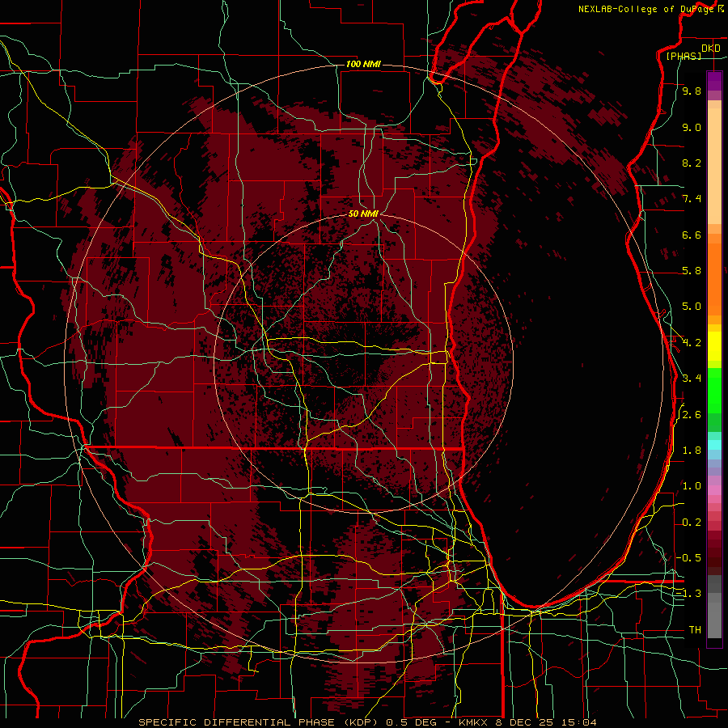Screen dimensions: 728x728
Task: Click the bright yellow segment of the color bar
Action: pyautogui.click(x=714, y=346)
